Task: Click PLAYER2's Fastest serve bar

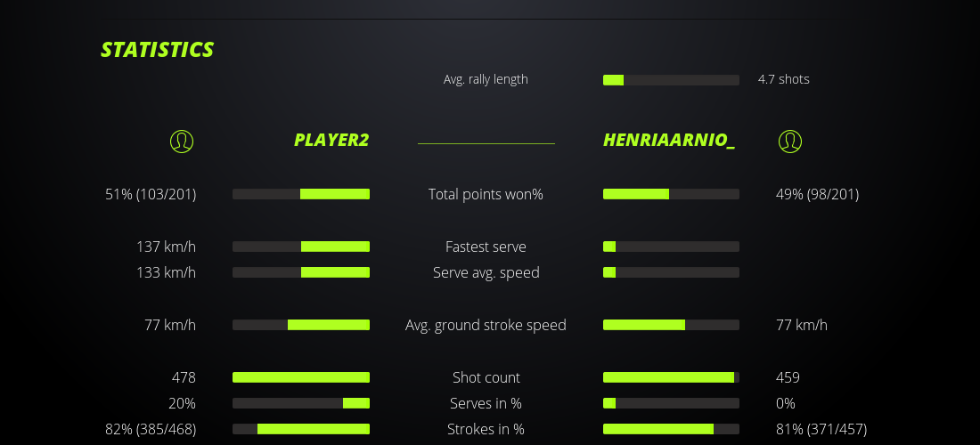Action: pos(301,247)
